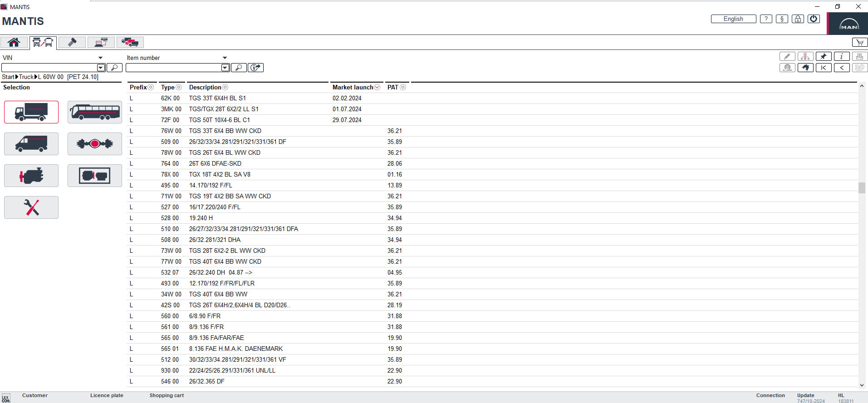Open the PAT column filter
868x403 pixels.
click(403, 87)
